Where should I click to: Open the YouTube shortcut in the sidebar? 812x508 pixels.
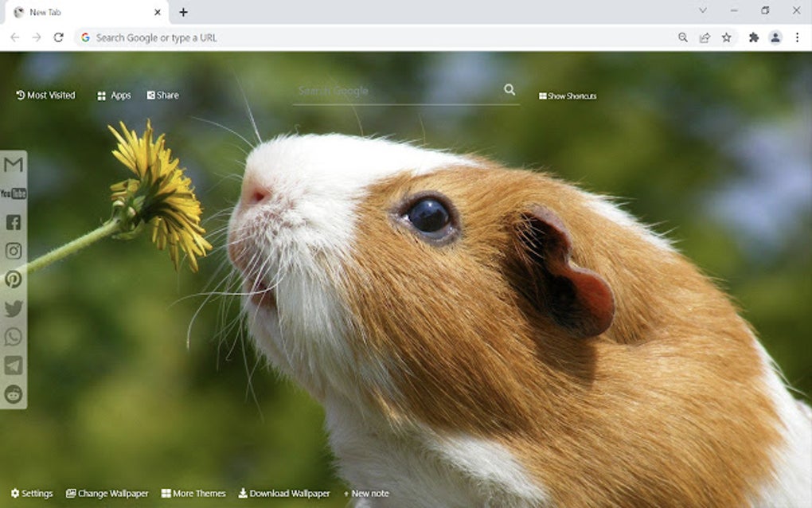(x=12, y=192)
